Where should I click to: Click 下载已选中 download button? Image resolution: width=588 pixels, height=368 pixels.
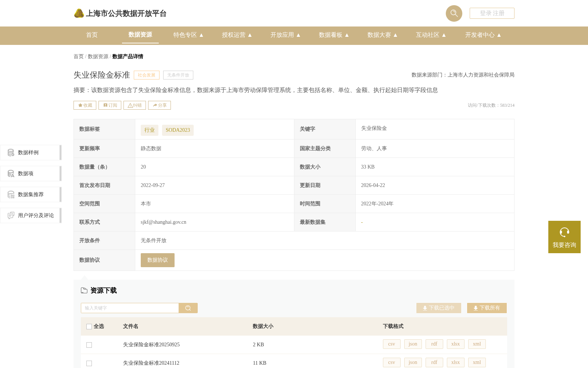click(439, 308)
